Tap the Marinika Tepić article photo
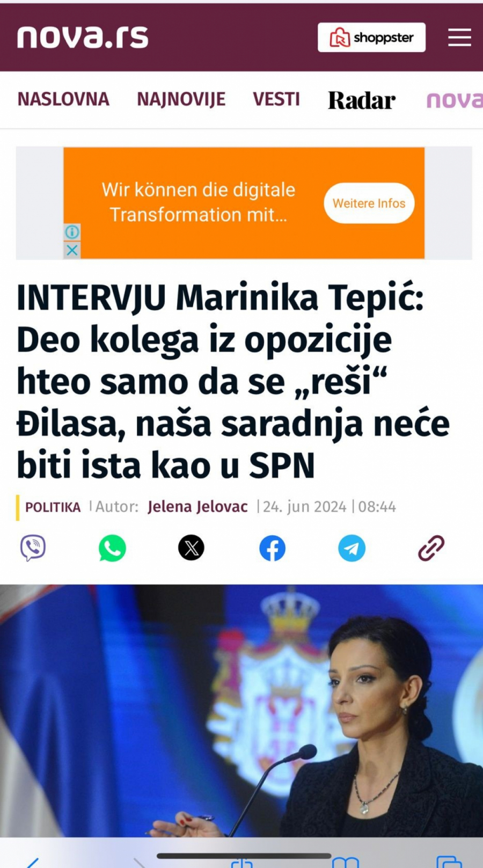Screen dimensions: 483x868 (x=241, y=710)
